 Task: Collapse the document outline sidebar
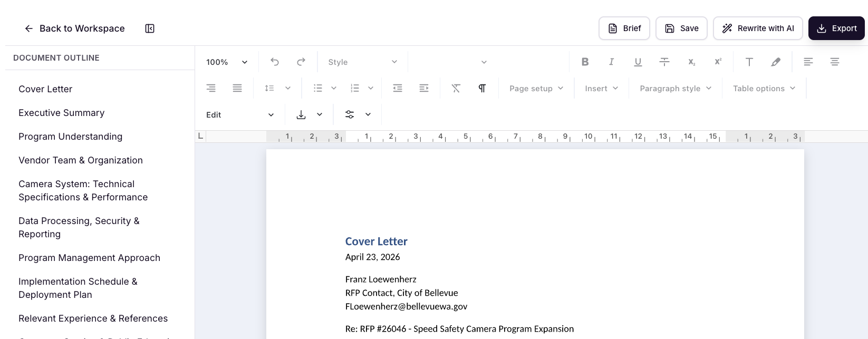click(150, 28)
